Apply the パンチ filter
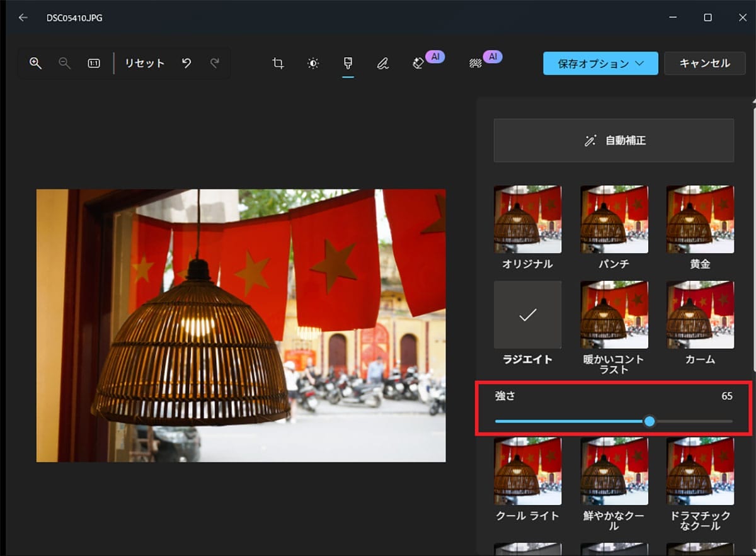Screen dimensions: 756x556 pos(614,218)
